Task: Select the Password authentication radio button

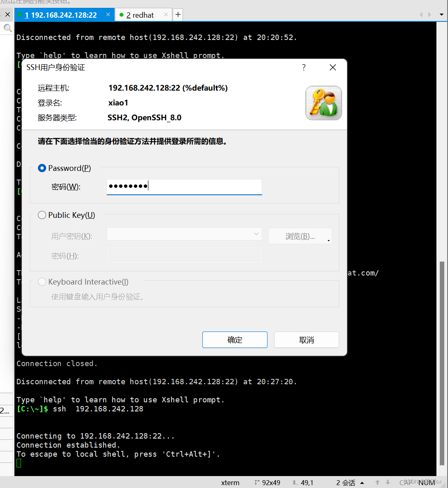Action: point(42,168)
